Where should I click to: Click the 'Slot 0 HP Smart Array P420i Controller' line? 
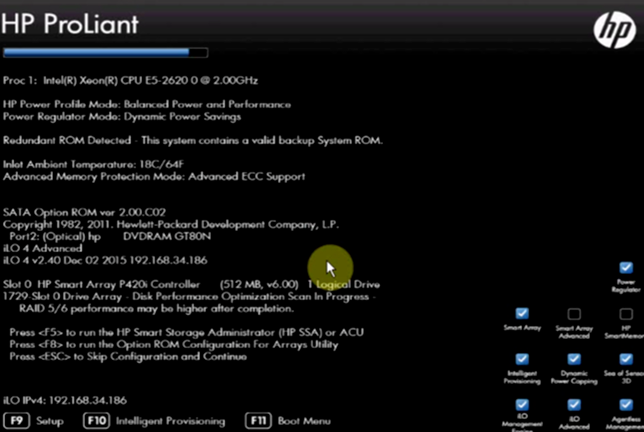tap(191, 284)
